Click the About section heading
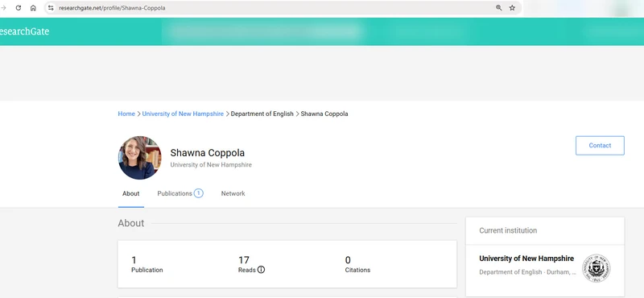644x298 pixels. click(x=131, y=223)
